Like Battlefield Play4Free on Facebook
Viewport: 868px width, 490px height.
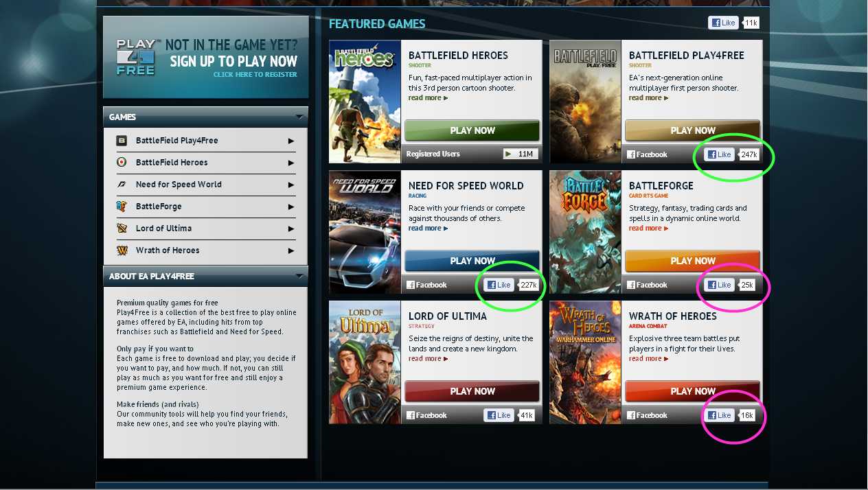[720, 154]
